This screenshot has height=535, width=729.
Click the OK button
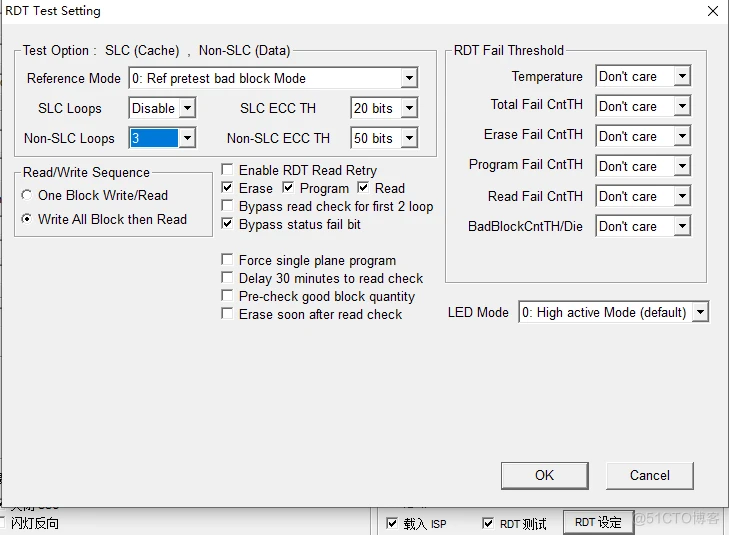pyautogui.click(x=544, y=476)
